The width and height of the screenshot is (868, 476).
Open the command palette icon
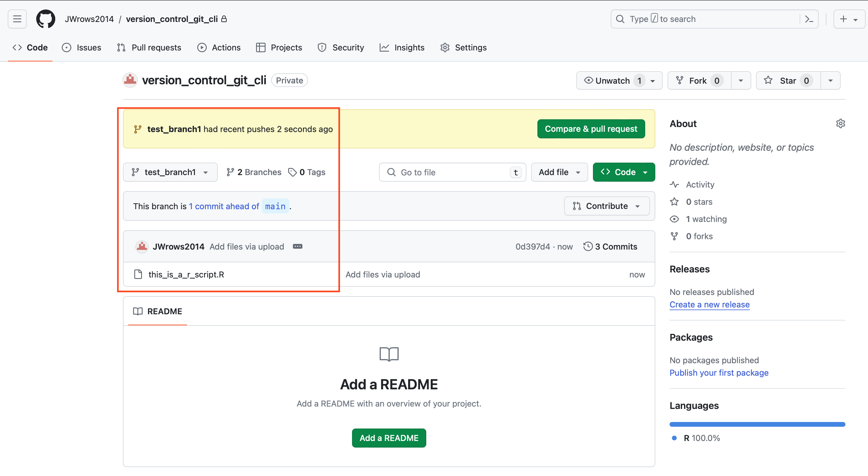coord(809,19)
